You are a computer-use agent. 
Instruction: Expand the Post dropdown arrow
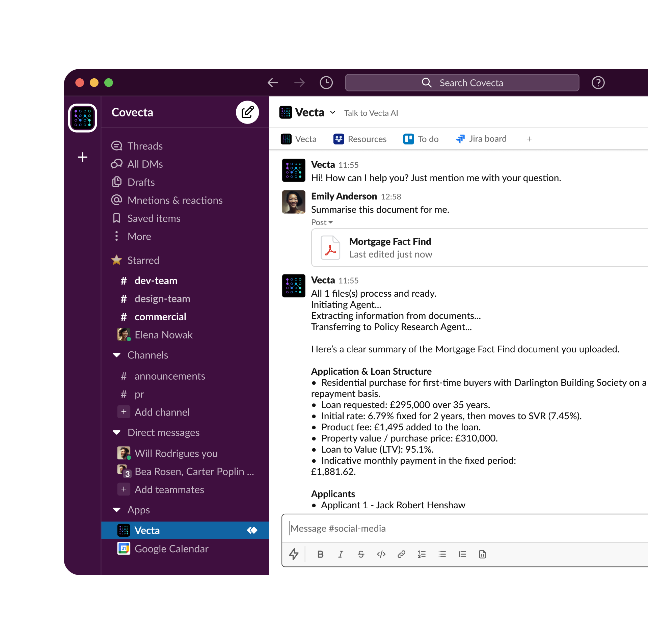click(331, 222)
